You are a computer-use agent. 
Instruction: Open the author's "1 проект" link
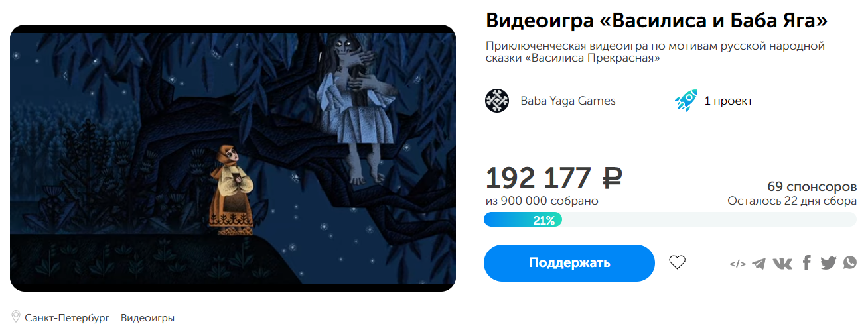pyautogui.click(x=729, y=101)
